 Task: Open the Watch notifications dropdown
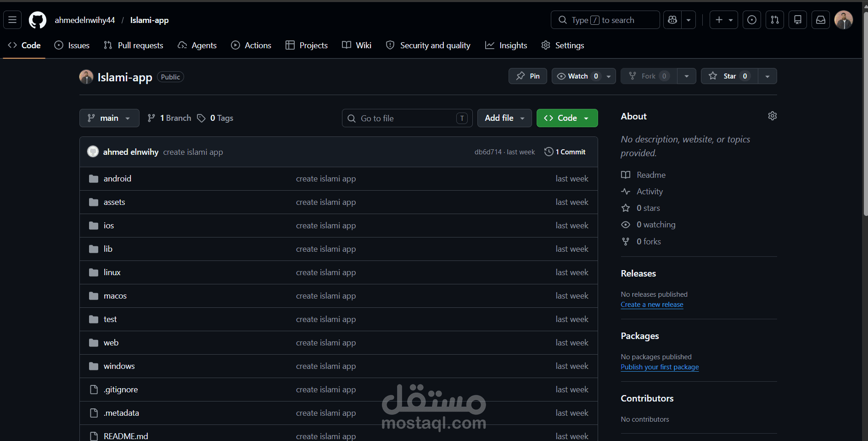(584, 76)
